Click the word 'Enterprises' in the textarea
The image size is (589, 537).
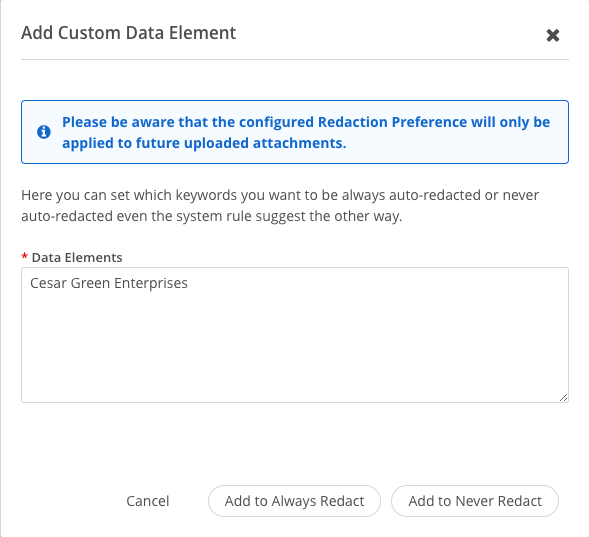(151, 284)
